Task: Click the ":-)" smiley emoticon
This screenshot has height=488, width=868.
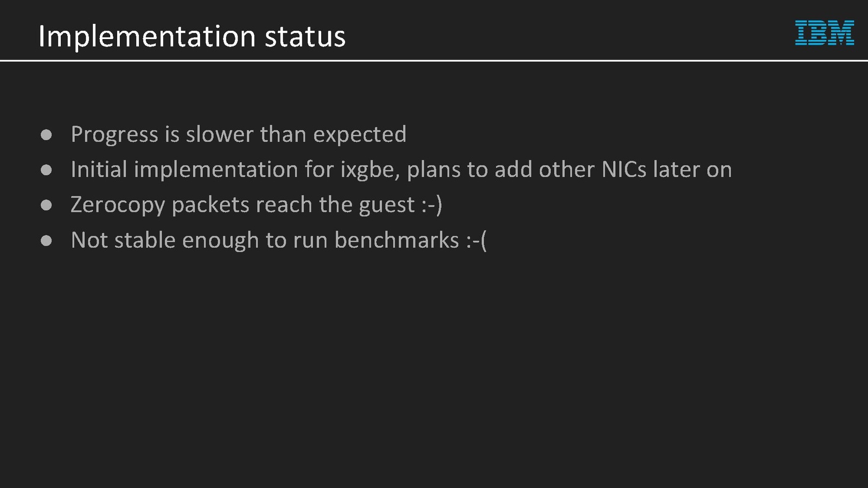Action: [x=432, y=205]
